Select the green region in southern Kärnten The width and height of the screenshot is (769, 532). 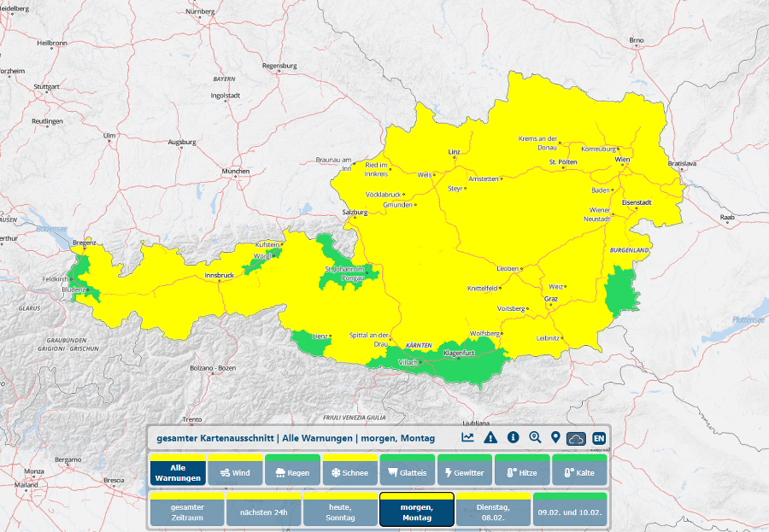[x=461, y=366]
